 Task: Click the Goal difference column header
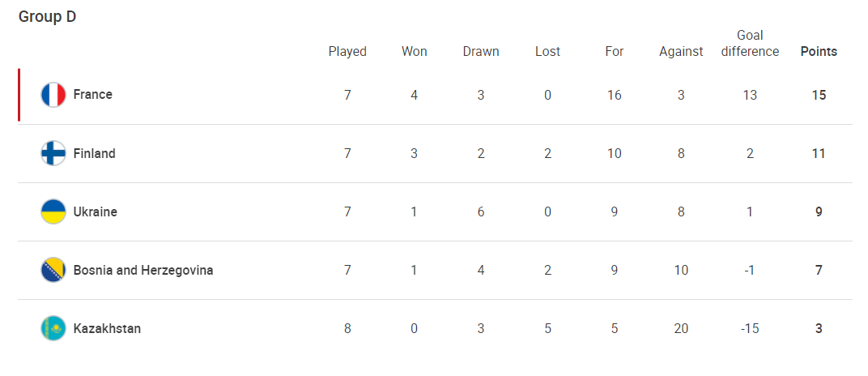tap(750, 44)
